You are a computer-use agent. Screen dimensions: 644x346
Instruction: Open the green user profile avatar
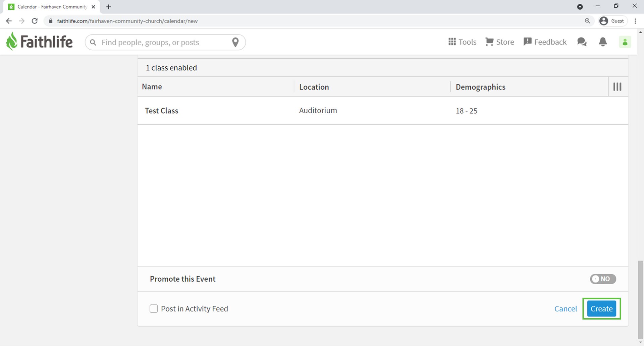click(x=625, y=42)
